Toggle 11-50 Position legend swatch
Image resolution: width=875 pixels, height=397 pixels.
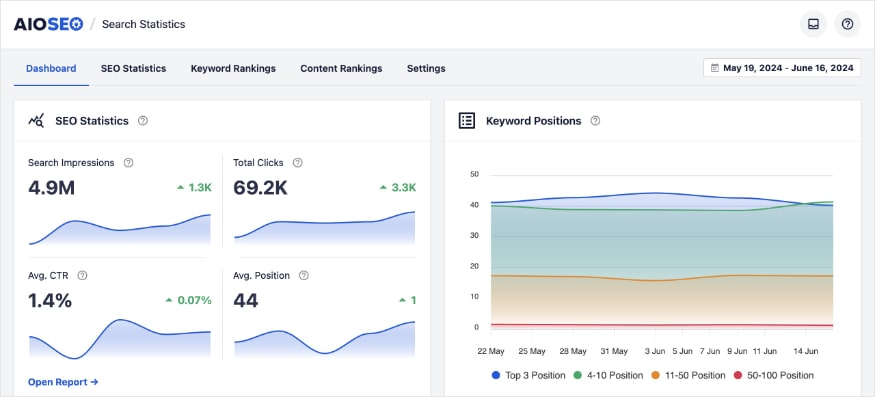(656, 376)
